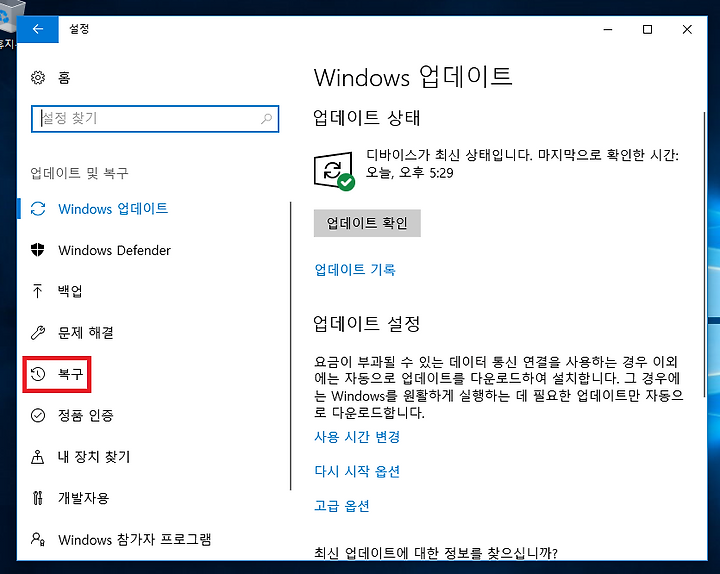720x574 pixels.
Task: Click the magnifier icon in the search box
Action: pyautogui.click(x=266, y=119)
